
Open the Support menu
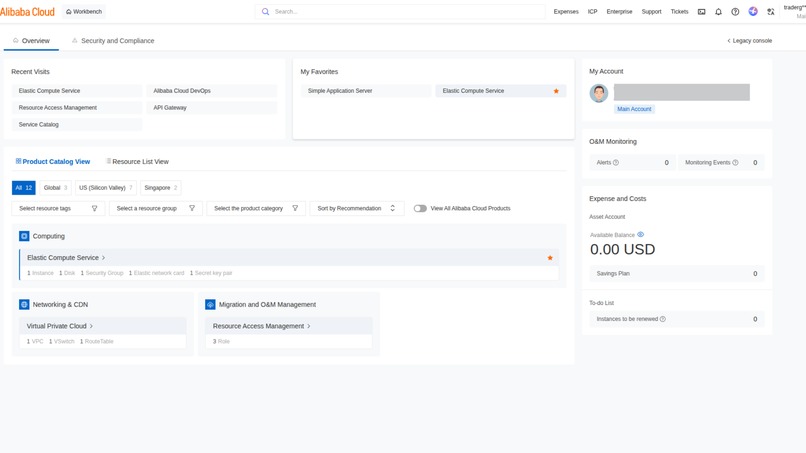(651, 11)
